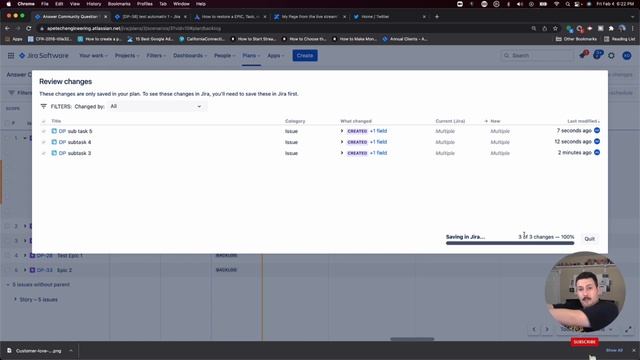Expand what changed for subtask 3

(x=342, y=153)
